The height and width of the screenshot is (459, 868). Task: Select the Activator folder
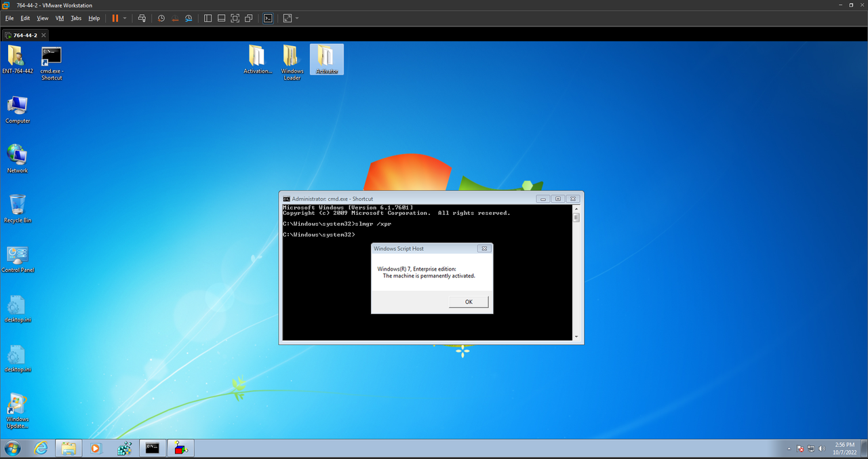click(x=326, y=60)
